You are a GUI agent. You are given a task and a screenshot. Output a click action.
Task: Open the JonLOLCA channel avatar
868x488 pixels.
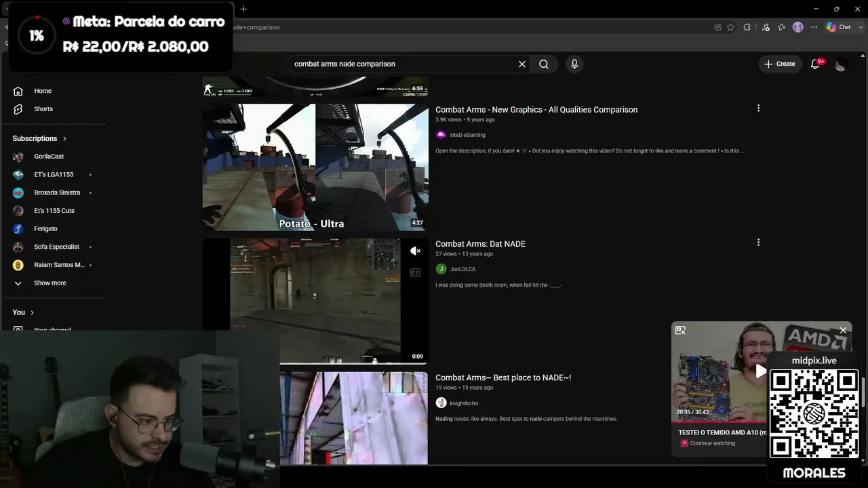point(441,269)
